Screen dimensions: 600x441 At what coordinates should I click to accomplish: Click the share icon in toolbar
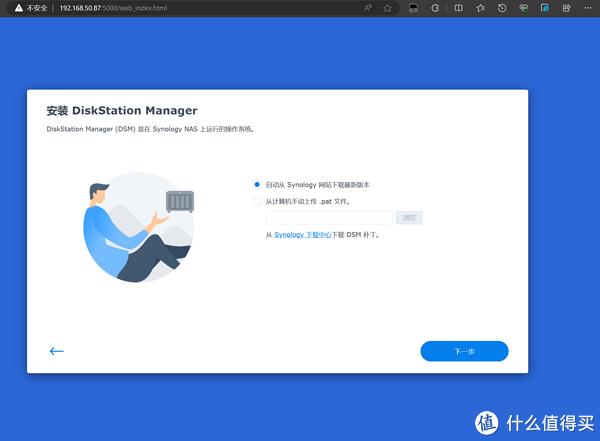[x=567, y=8]
